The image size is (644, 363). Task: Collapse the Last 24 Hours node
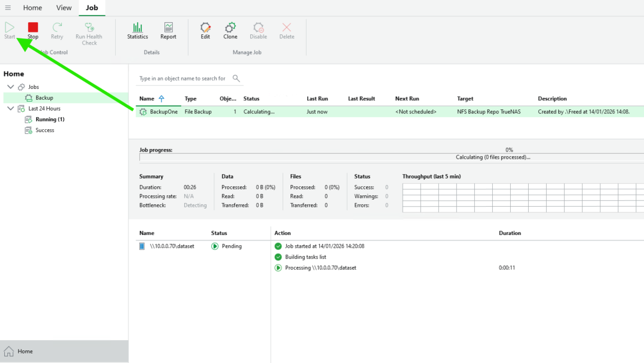click(10, 109)
